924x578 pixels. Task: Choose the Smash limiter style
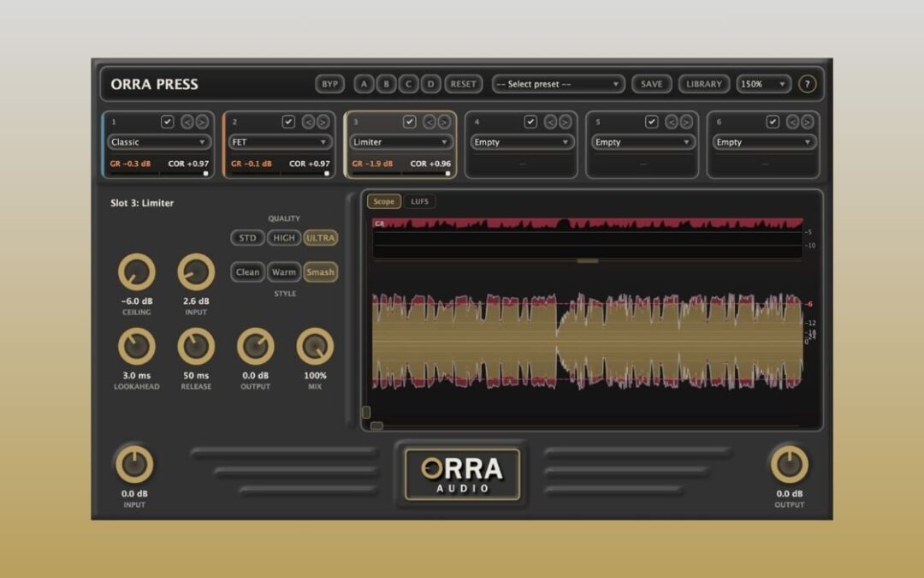[321, 272]
